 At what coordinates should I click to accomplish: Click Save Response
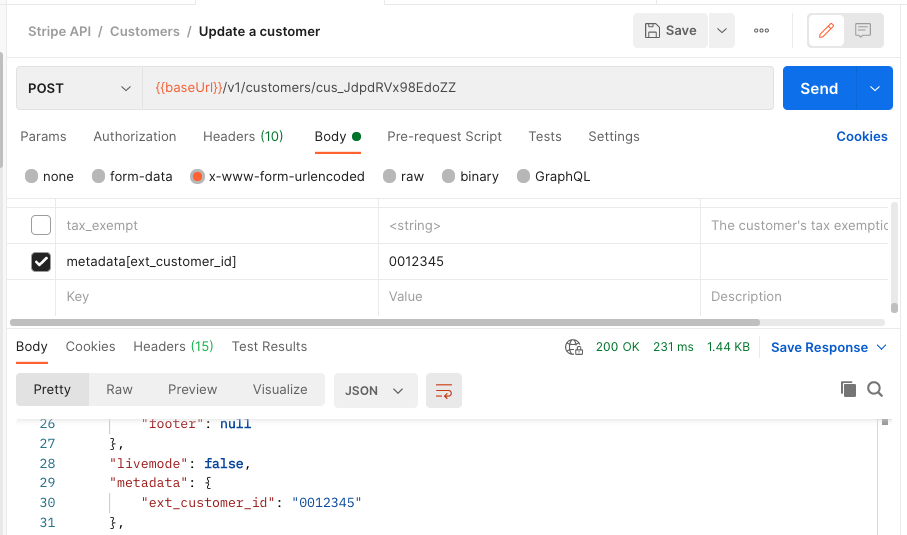pyautogui.click(x=819, y=348)
